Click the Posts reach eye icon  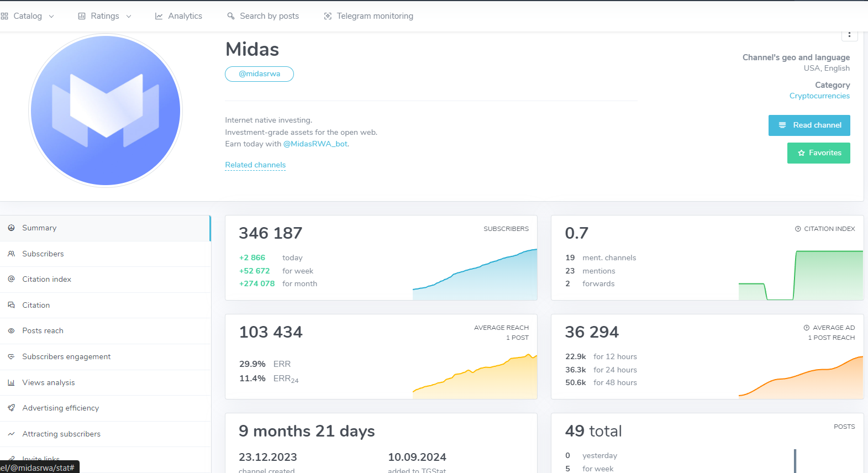[x=11, y=330]
